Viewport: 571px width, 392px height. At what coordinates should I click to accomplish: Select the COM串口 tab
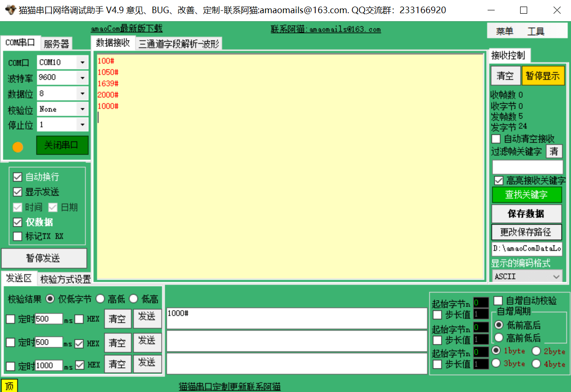pyautogui.click(x=20, y=42)
